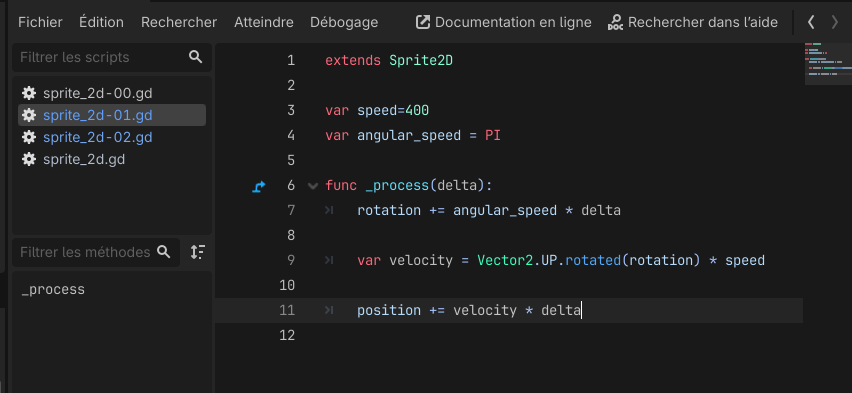Open the Fichier menu

tap(40, 22)
